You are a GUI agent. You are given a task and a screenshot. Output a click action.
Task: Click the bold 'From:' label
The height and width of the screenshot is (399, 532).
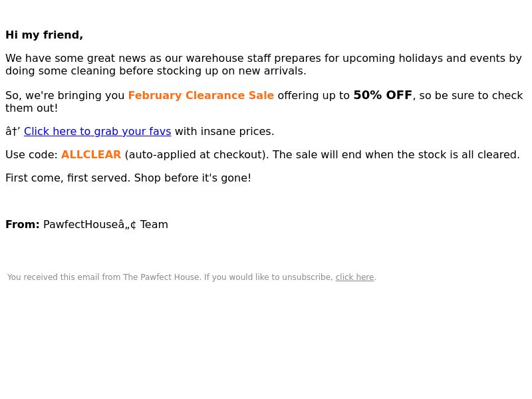(23, 225)
